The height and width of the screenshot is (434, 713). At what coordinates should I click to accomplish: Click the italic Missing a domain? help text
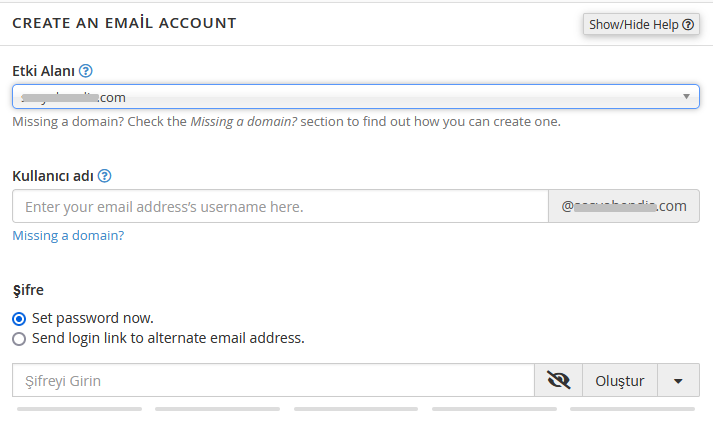tap(244, 121)
